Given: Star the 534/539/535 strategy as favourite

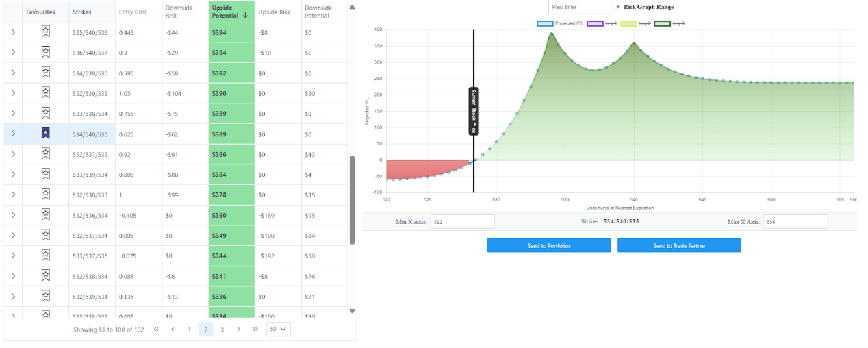Looking at the screenshot, I should (x=45, y=73).
